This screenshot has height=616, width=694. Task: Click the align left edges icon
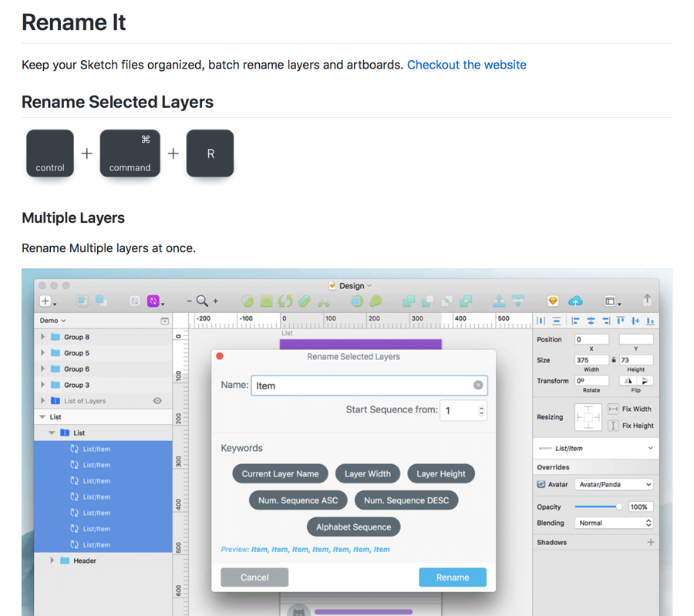(575, 321)
